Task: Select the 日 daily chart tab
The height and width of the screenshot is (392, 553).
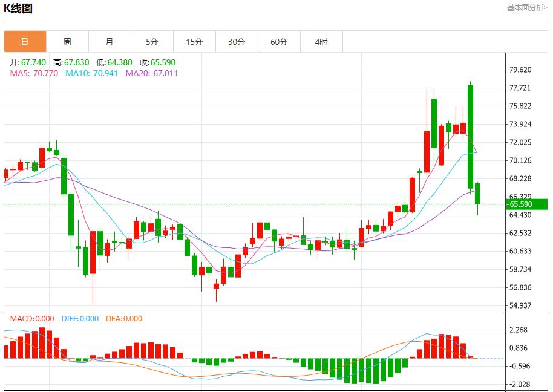Action: tap(25, 42)
